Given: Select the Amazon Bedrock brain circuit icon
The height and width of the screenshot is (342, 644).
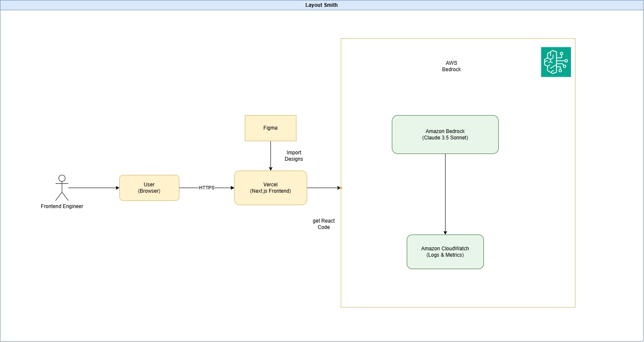Looking at the screenshot, I should pos(556,62).
